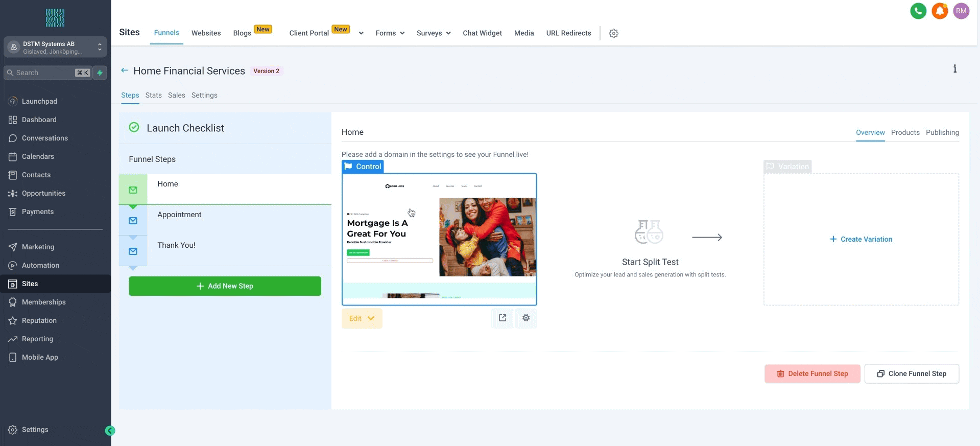This screenshot has height=446, width=980.
Task: Switch to the Sales tab
Action: (177, 95)
